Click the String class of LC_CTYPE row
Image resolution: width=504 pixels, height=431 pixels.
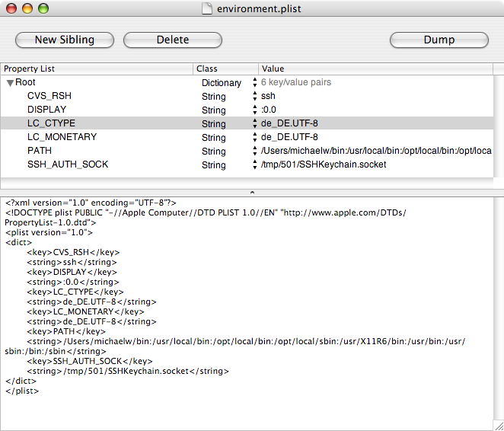[214, 123]
